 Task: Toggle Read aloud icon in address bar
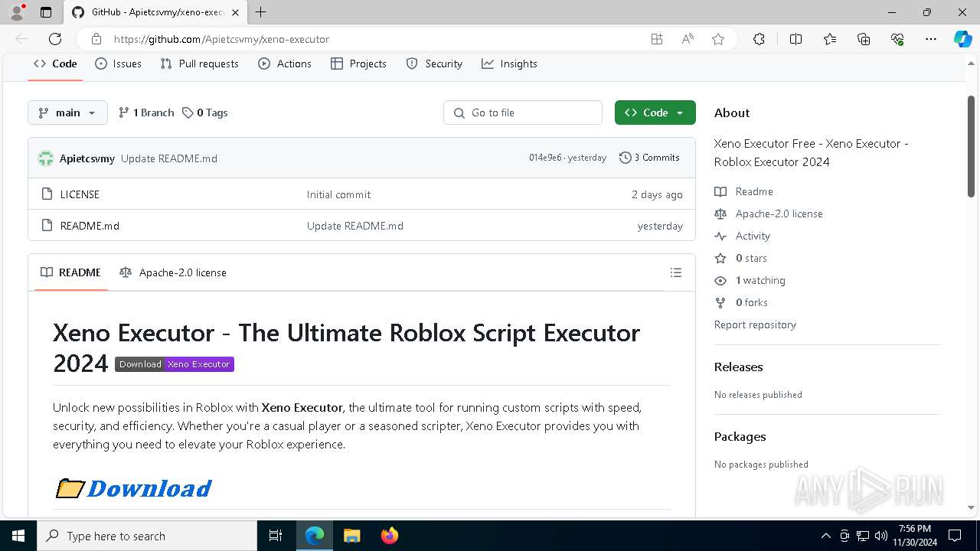[x=688, y=39]
